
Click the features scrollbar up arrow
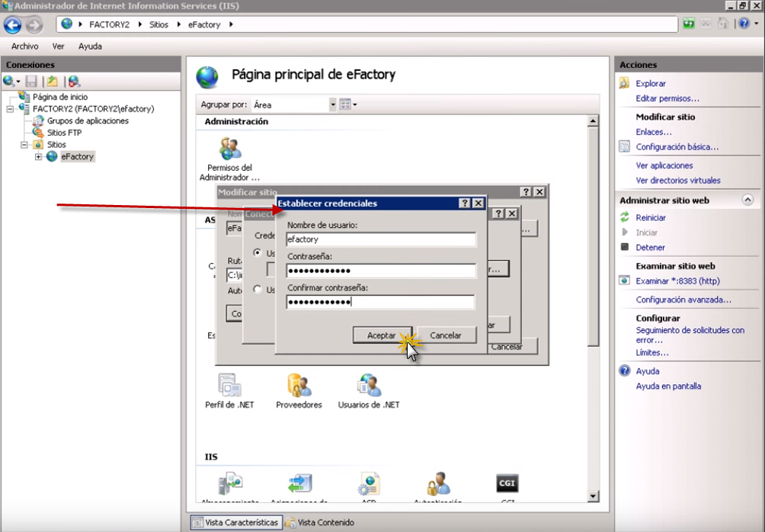(x=593, y=120)
